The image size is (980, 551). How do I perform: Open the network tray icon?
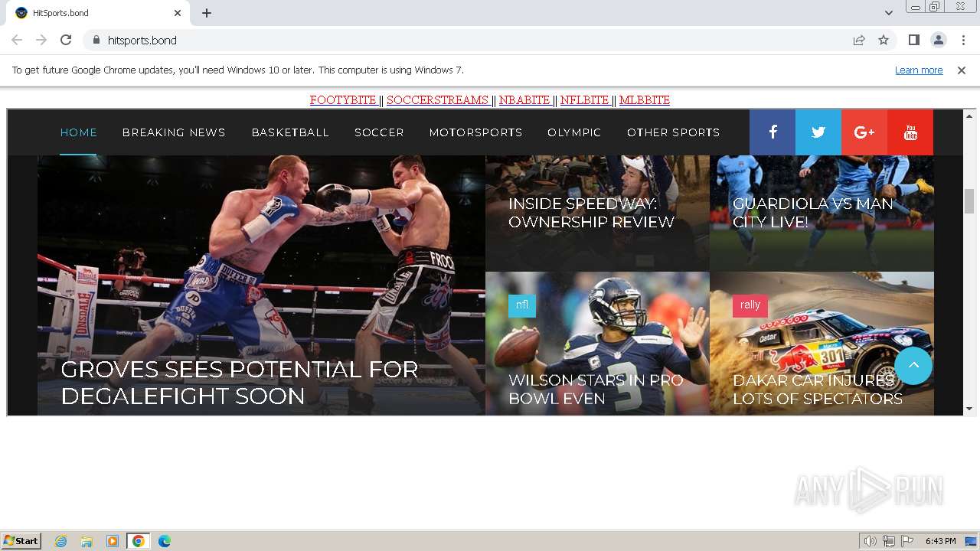889,541
